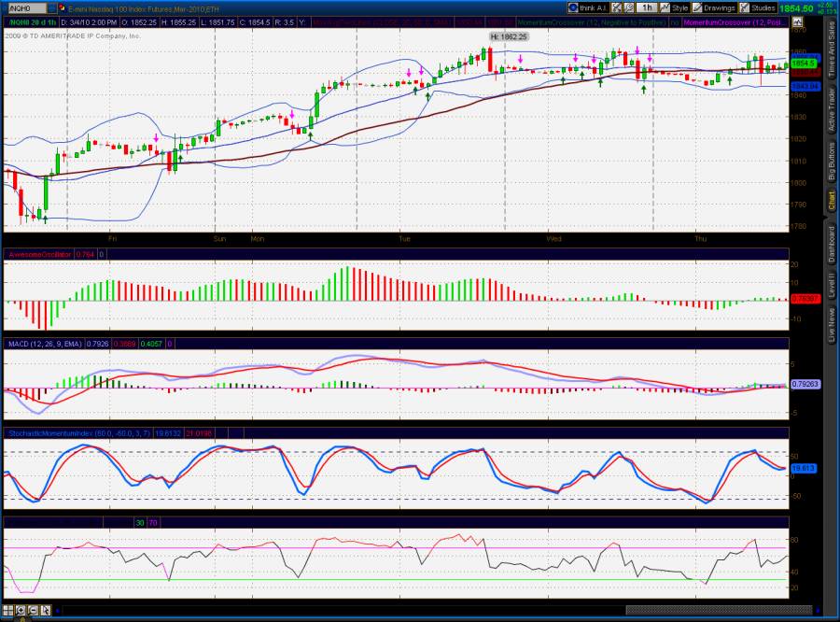Click the L: 1851.75 low value
The width and height of the screenshot is (840, 622).
click(x=217, y=22)
